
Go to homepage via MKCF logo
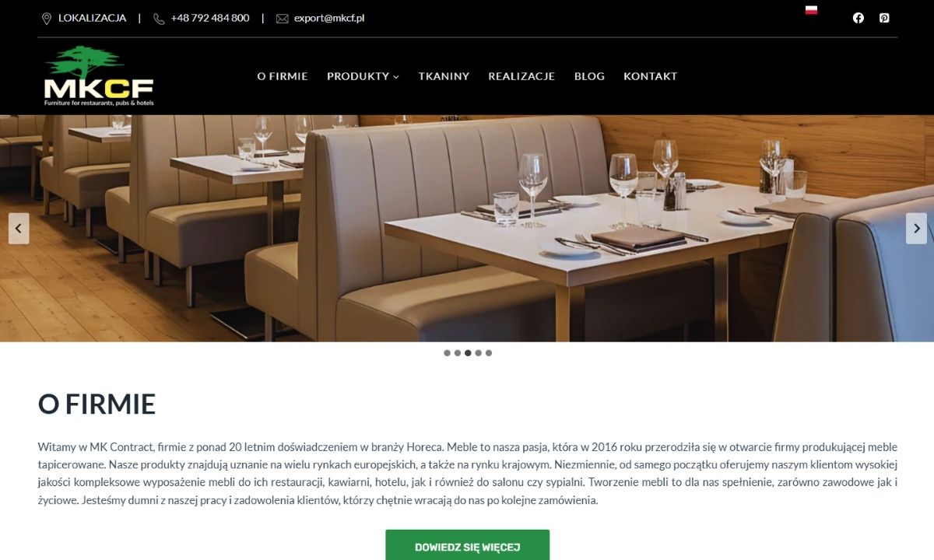point(99,76)
